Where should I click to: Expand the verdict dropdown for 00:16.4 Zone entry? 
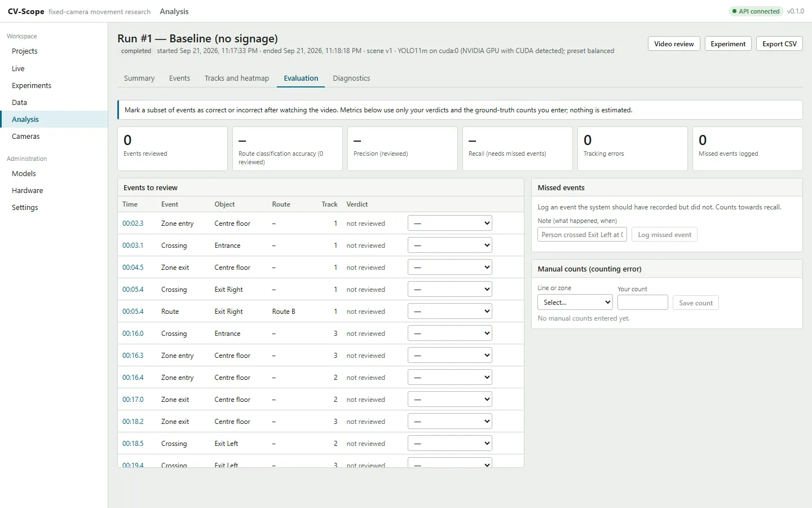pos(450,377)
